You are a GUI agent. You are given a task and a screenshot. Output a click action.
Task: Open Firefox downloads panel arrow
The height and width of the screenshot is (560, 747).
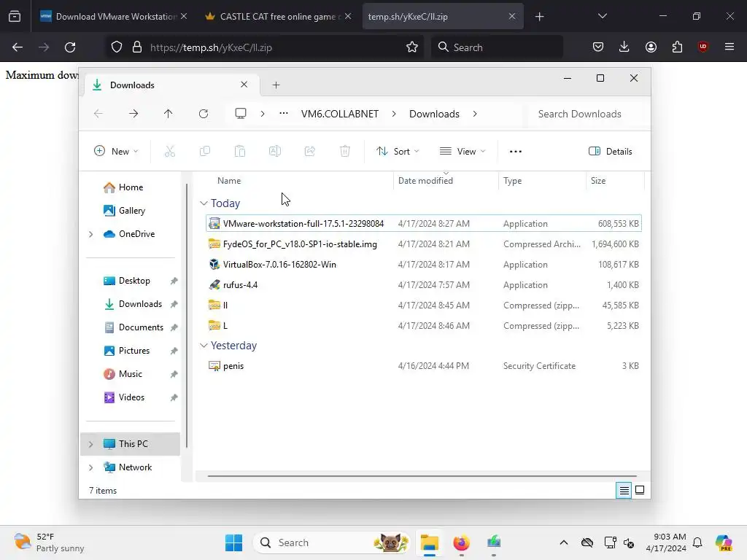tap(624, 47)
